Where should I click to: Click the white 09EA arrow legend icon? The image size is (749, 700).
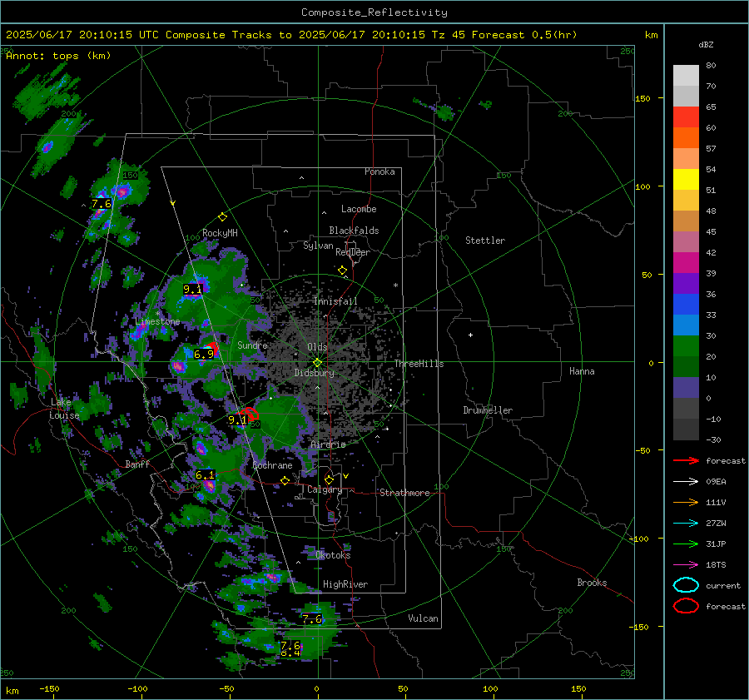click(686, 482)
